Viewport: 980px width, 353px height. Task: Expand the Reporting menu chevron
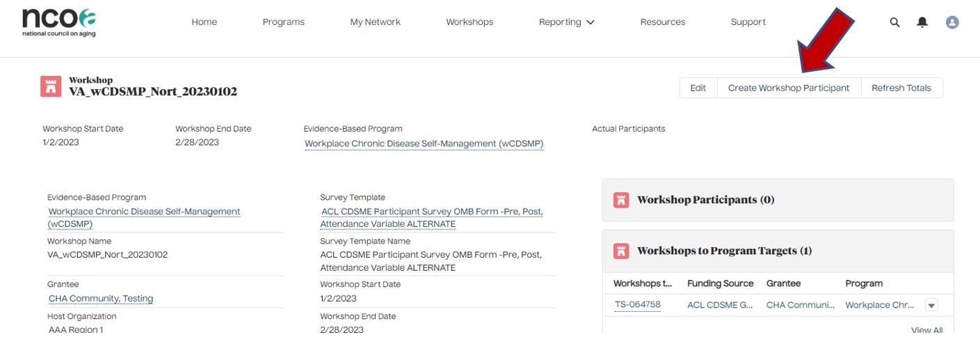[x=591, y=22]
